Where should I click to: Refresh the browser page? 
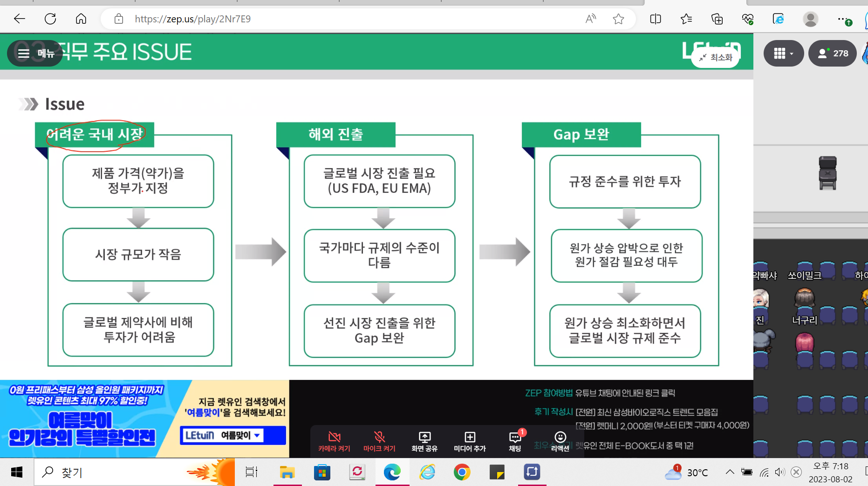[x=50, y=19]
